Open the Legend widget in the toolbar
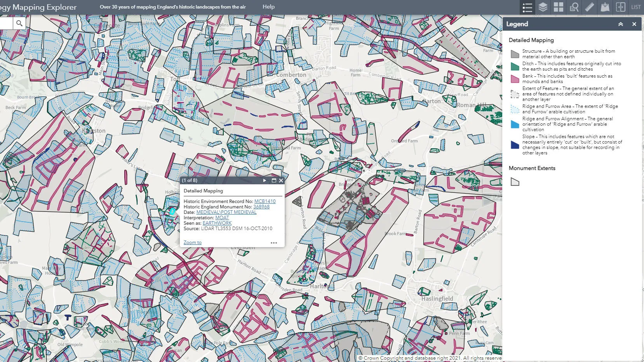Screen dimensions: 644x362 coord(527,7)
